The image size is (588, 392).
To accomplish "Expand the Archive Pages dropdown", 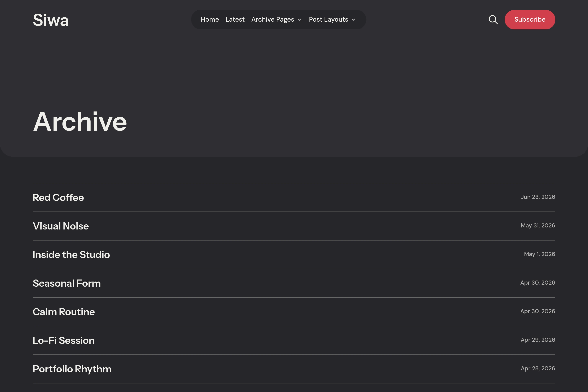I will point(276,20).
